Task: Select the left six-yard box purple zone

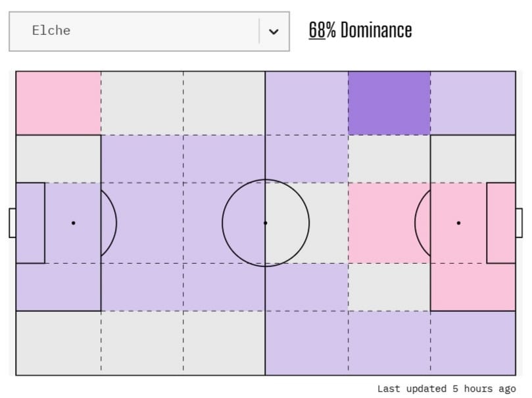Action: [x=30, y=223]
